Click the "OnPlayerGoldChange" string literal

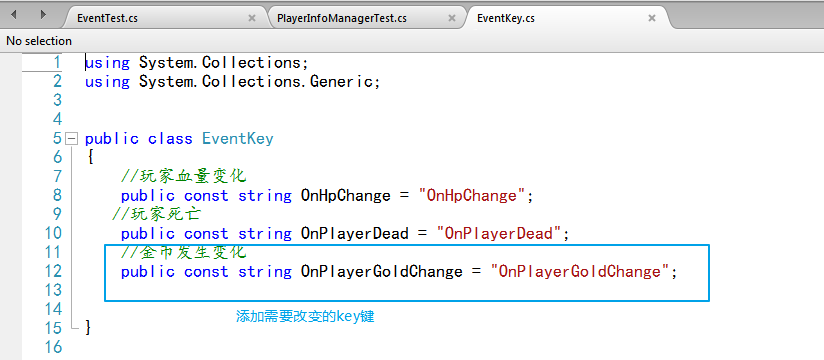point(581,271)
